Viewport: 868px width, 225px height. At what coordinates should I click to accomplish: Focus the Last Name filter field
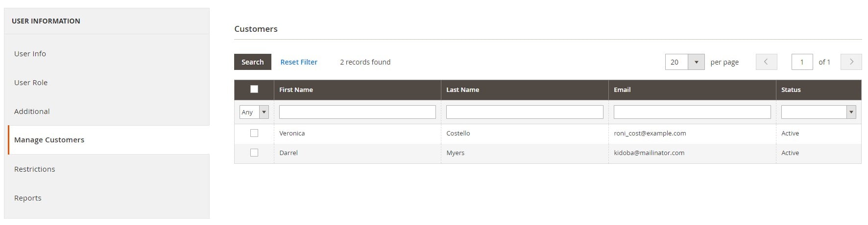(525, 112)
